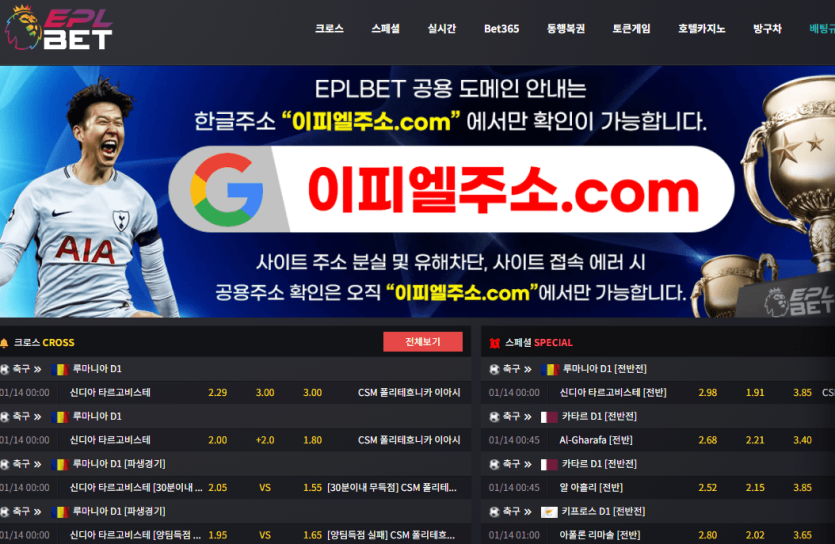This screenshot has height=544, width=835.
Task: Open the 토큰게임 menu
Action: click(631, 29)
